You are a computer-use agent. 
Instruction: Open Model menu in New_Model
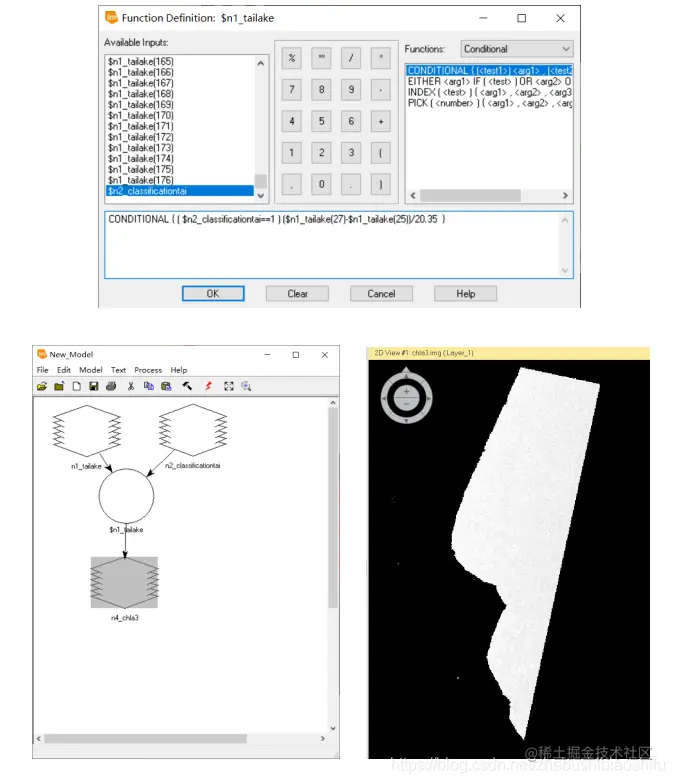click(90, 370)
